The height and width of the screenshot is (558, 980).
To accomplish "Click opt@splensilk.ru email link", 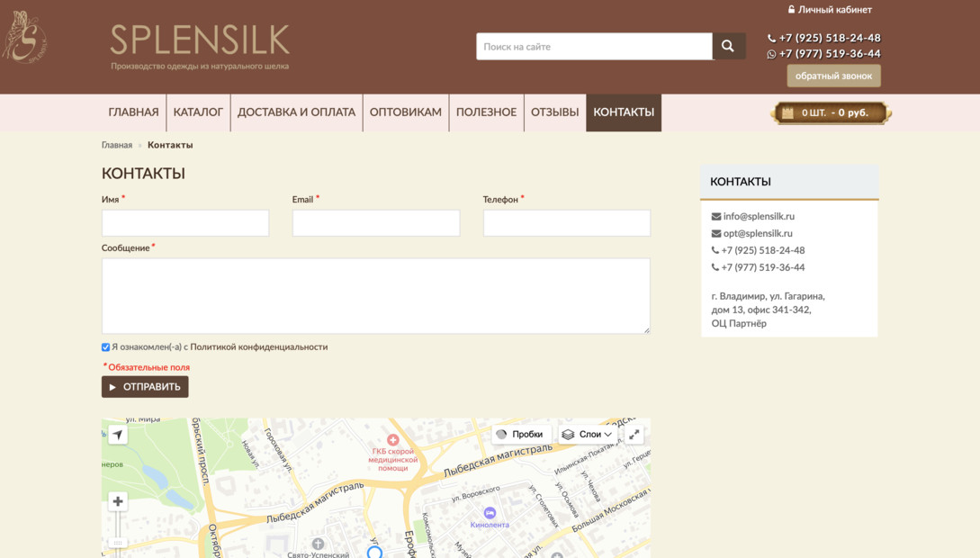I will tap(758, 233).
